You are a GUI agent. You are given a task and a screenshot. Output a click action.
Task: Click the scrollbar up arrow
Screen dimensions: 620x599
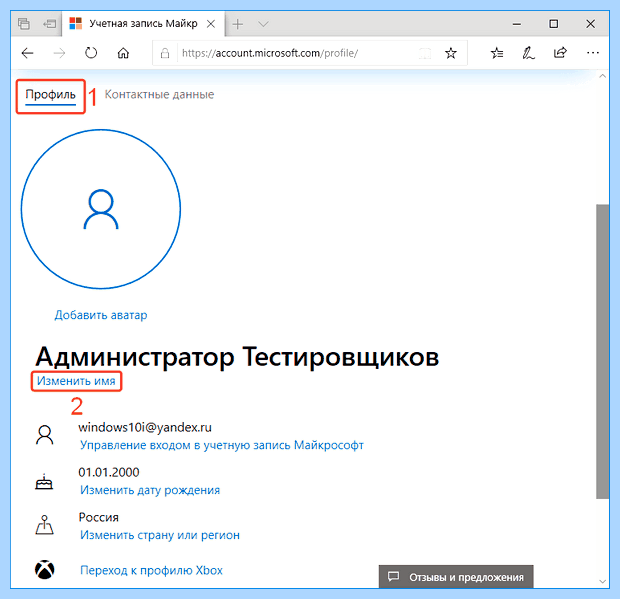tap(603, 76)
